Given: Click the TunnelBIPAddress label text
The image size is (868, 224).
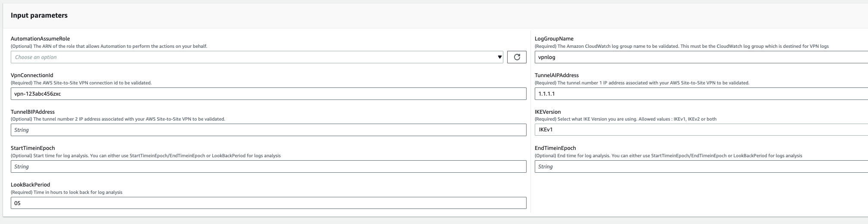Looking at the screenshot, I should (33, 112).
